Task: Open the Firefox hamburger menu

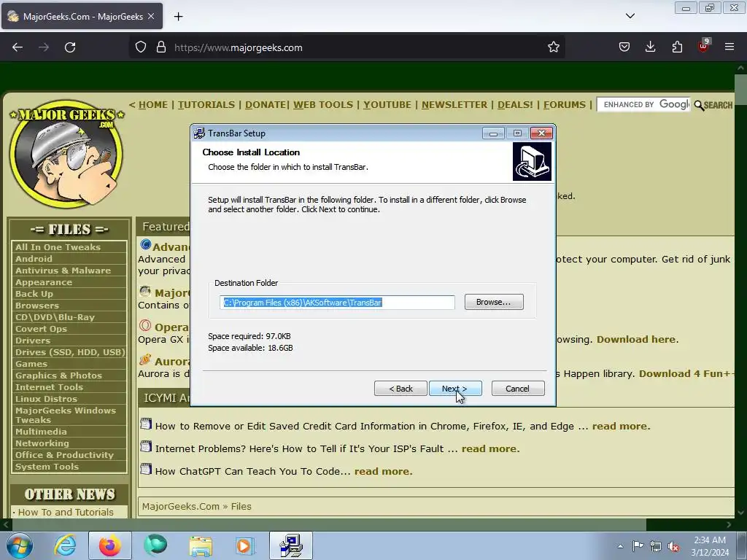Action: (x=729, y=47)
